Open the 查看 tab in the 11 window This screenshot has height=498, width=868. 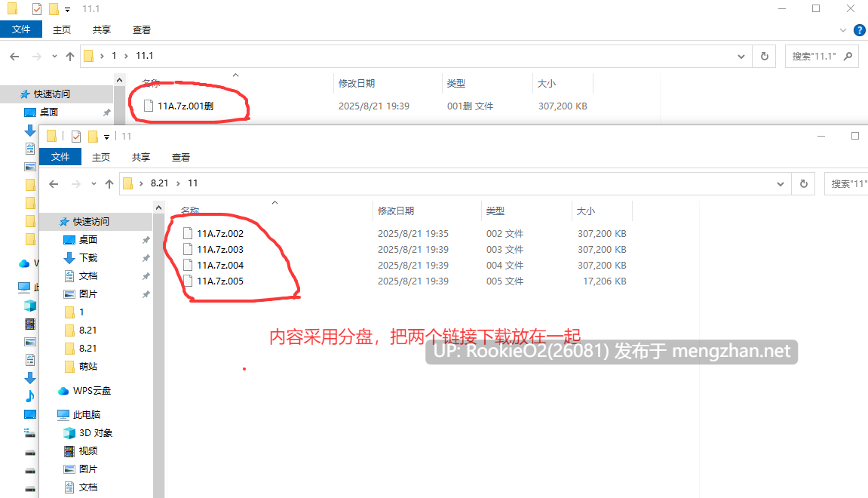tap(180, 157)
